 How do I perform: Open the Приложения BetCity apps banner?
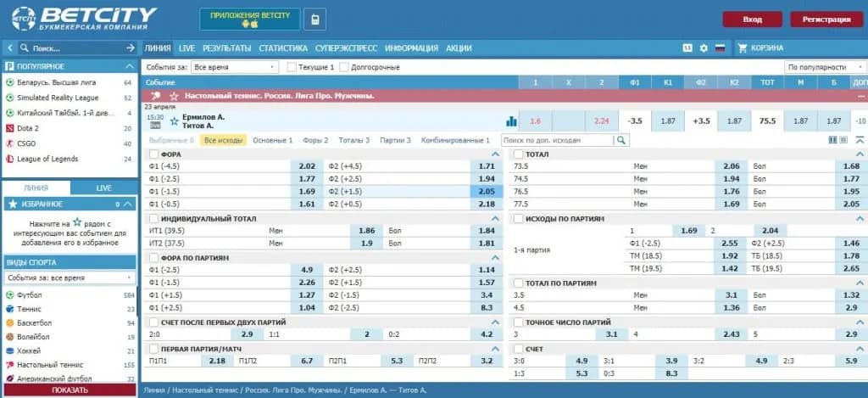point(250,20)
